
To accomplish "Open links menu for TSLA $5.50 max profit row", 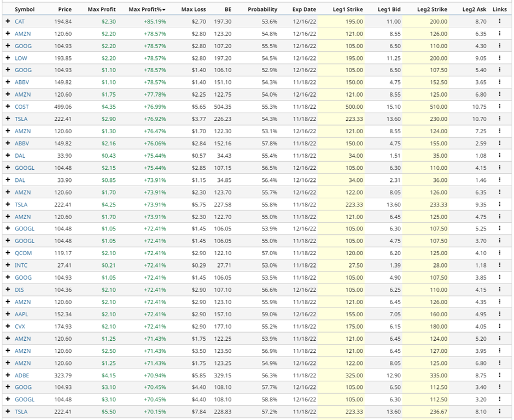I will (x=500, y=411).
